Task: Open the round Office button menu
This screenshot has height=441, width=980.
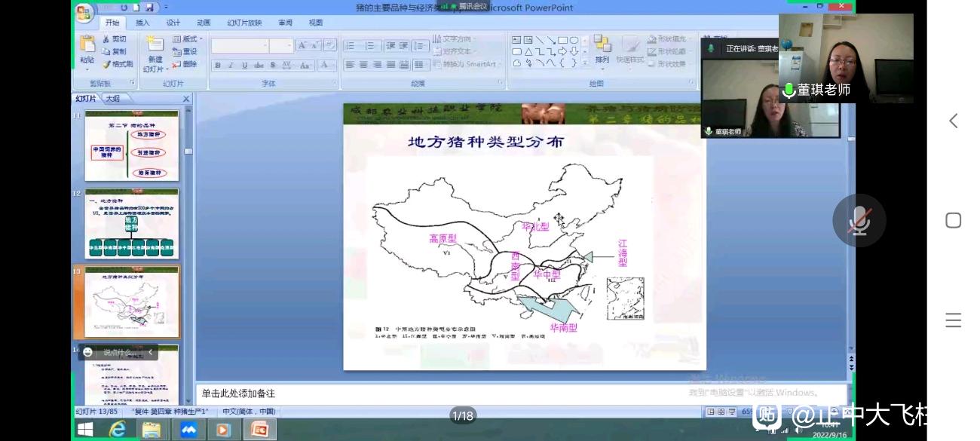Action: pyautogui.click(x=84, y=11)
